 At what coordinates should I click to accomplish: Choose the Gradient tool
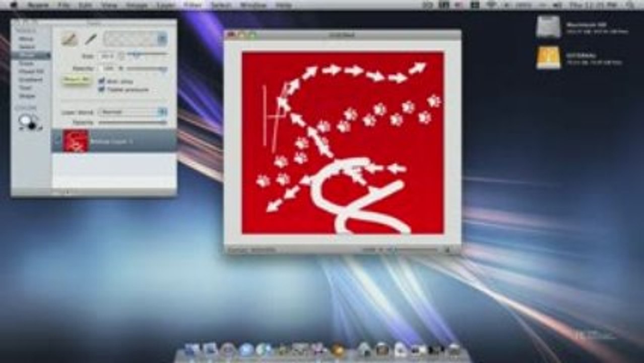click(x=30, y=80)
